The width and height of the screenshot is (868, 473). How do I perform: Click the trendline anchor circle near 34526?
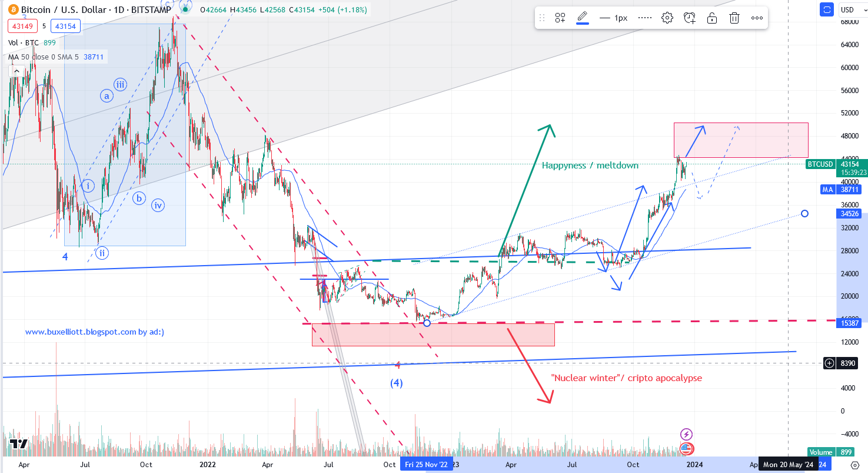[804, 213]
